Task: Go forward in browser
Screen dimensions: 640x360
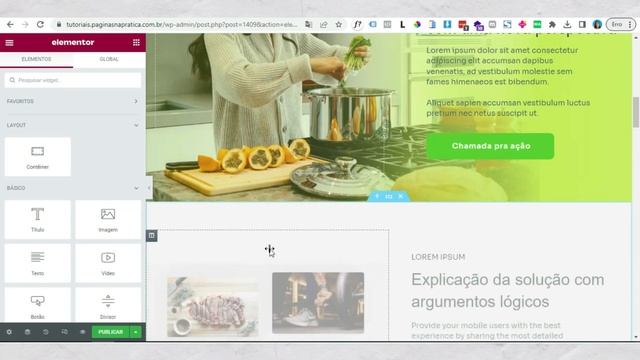Action: coord(25,24)
